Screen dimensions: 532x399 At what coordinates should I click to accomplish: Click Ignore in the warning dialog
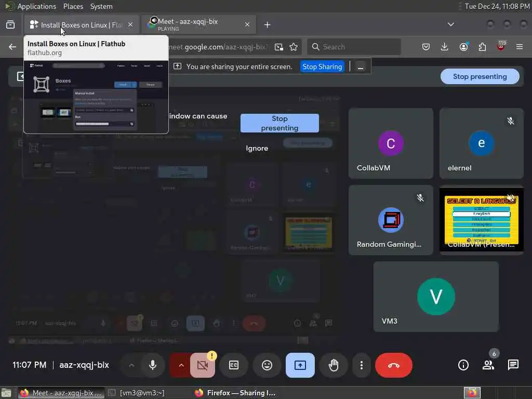[257, 148]
